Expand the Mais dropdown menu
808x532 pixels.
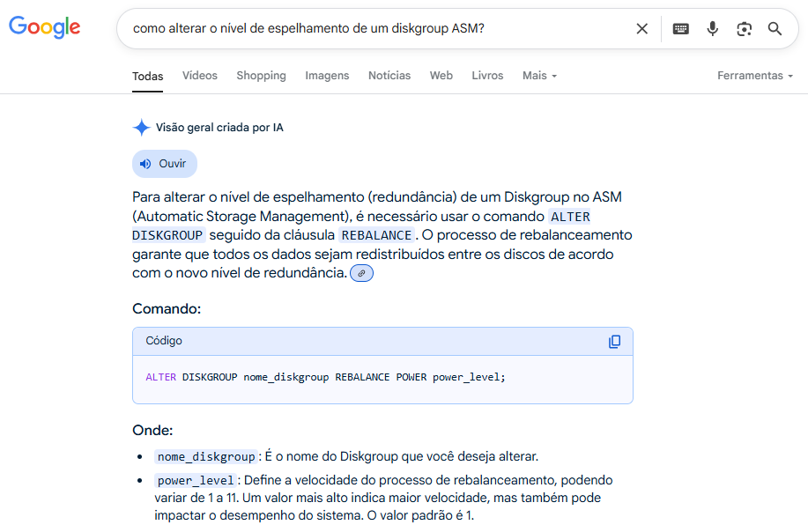click(x=539, y=76)
